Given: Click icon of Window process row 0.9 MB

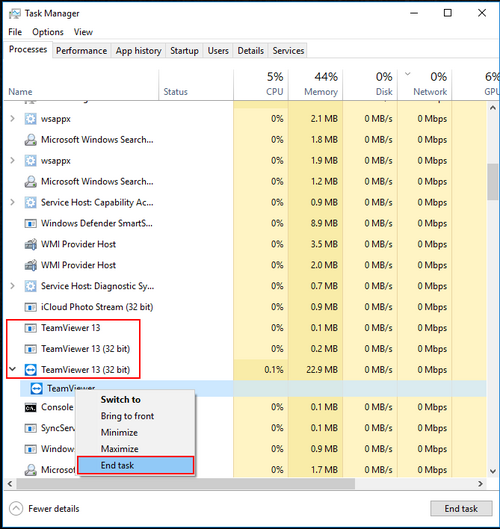Looking at the screenshot, I should pyautogui.click(x=30, y=449).
